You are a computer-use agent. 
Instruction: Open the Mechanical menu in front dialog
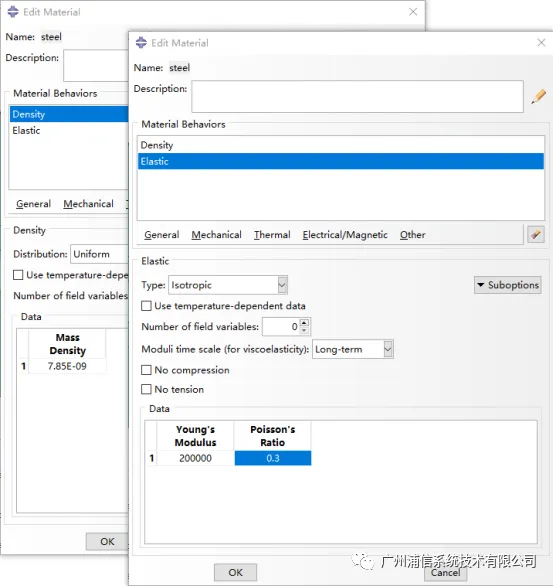pos(216,235)
